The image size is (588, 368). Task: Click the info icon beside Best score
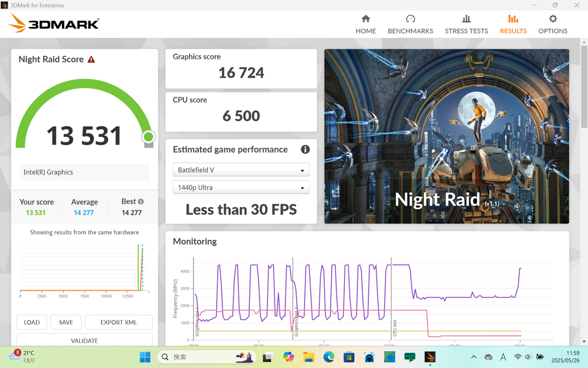(x=141, y=202)
